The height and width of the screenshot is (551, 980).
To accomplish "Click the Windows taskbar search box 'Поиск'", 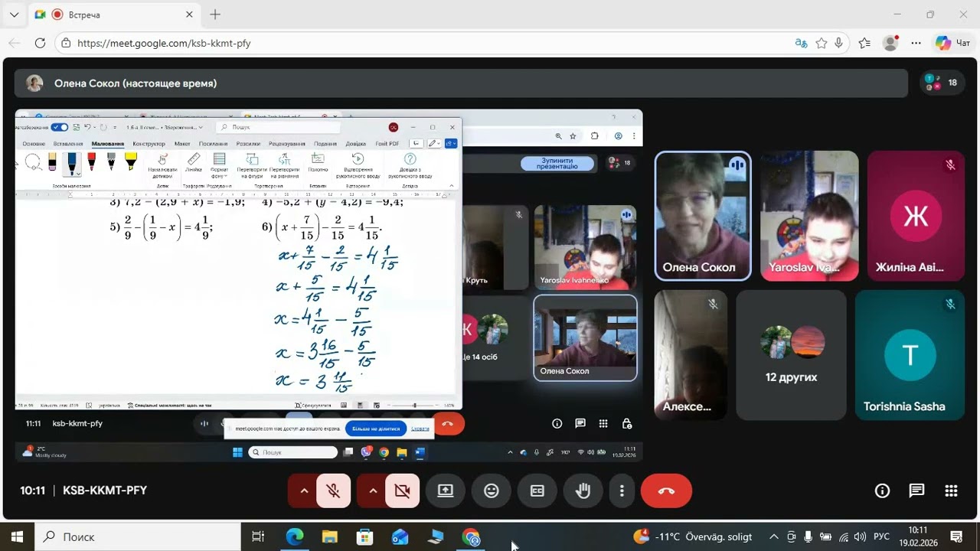I will point(138,536).
